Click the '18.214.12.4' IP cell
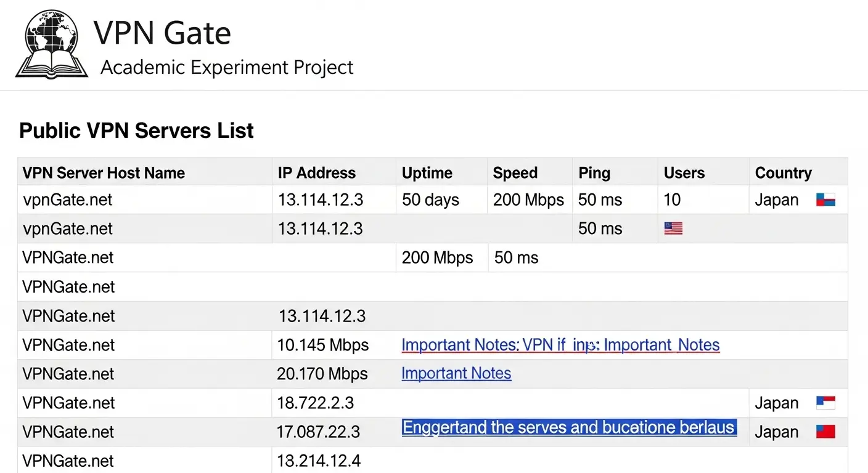This screenshot has height=473, width=868. [319, 461]
